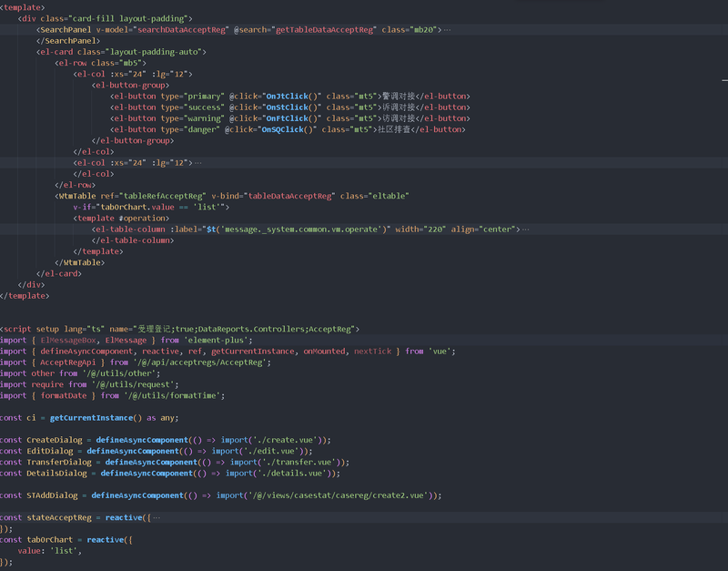Click 'message._system.common.vm.operate' label string

[x=301, y=229]
